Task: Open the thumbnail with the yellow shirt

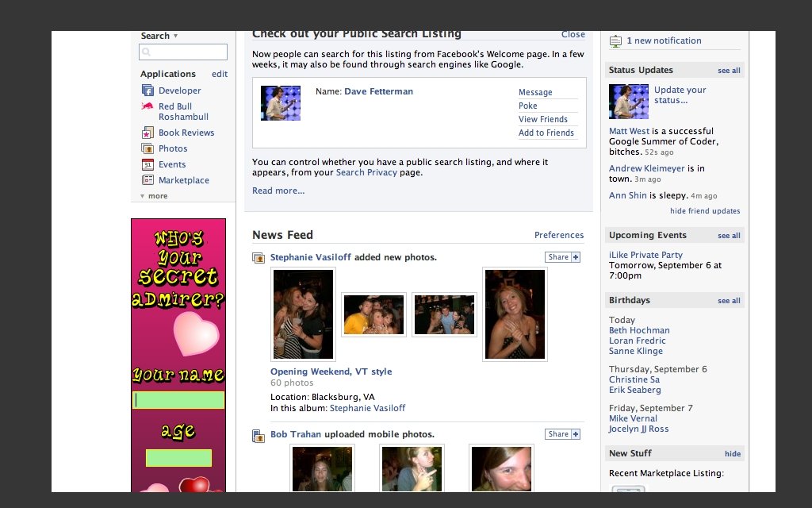Action: point(374,314)
